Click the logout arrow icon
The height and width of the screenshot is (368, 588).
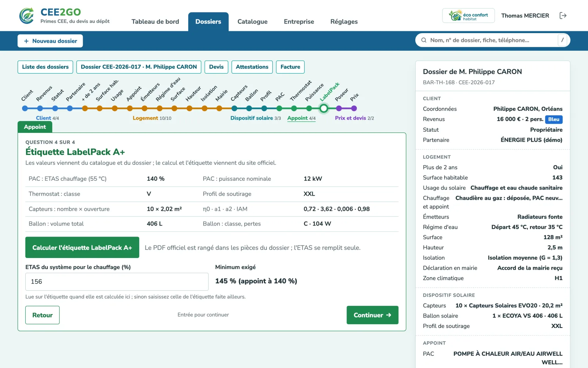pos(563,15)
